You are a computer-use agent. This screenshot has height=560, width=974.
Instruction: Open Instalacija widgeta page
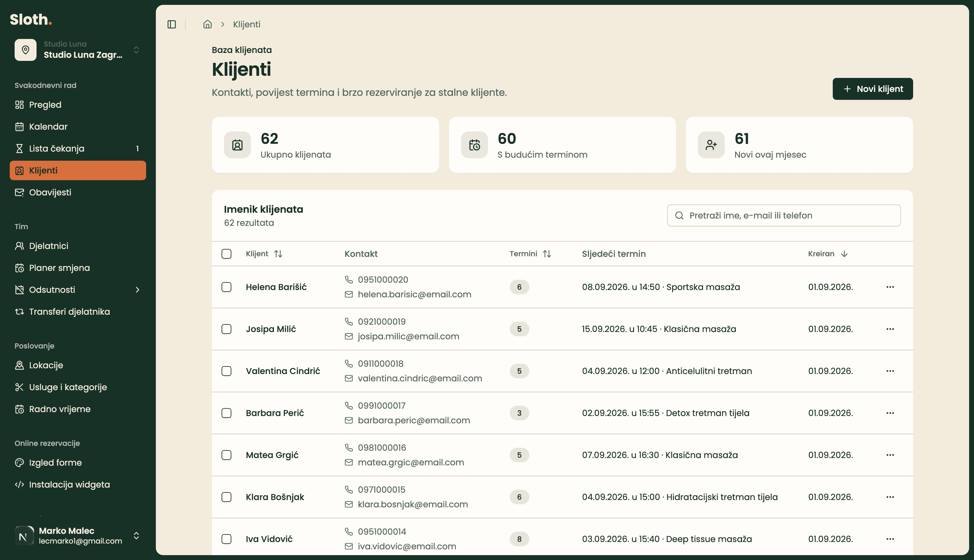tap(78, 484)
